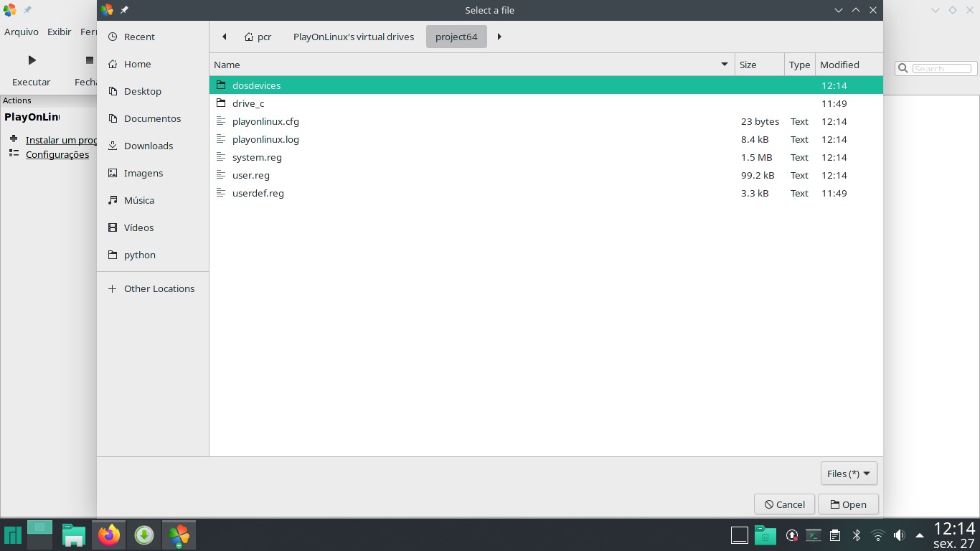This screenshot has height=551, width=980.
Task: Pin the Select a file dialog
Action: [124, 10]
